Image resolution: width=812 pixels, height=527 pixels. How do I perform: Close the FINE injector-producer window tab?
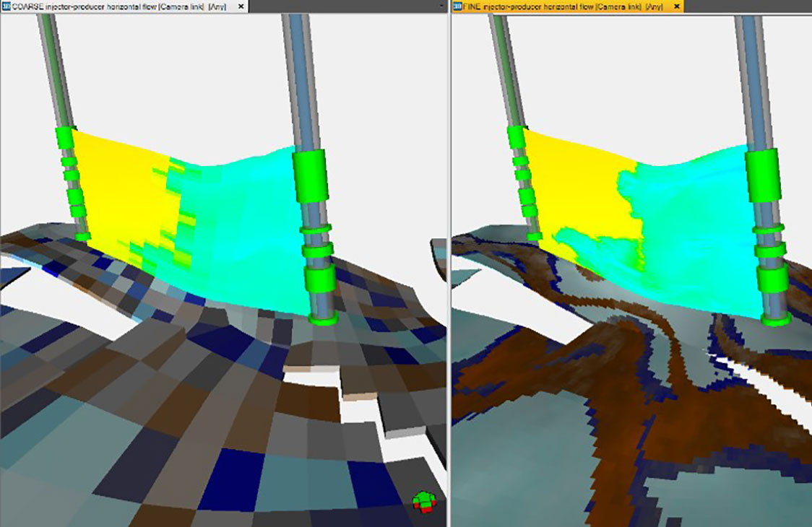click(676, 6)
